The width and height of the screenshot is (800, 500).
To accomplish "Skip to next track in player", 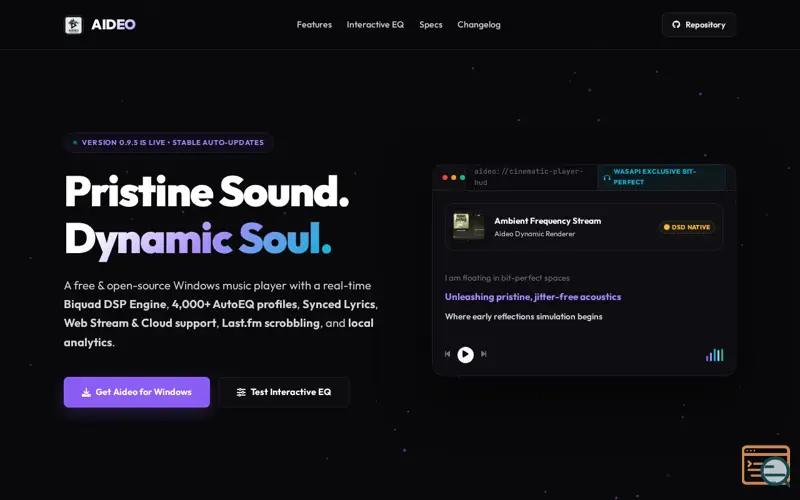I will [484, 354].
